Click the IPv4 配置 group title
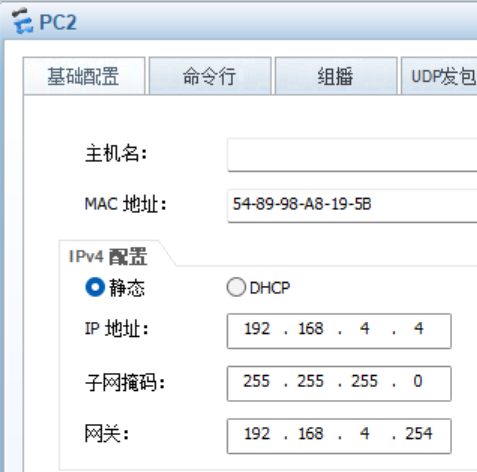The width and height of the screenshot is (477, 472). coord(108,256)
